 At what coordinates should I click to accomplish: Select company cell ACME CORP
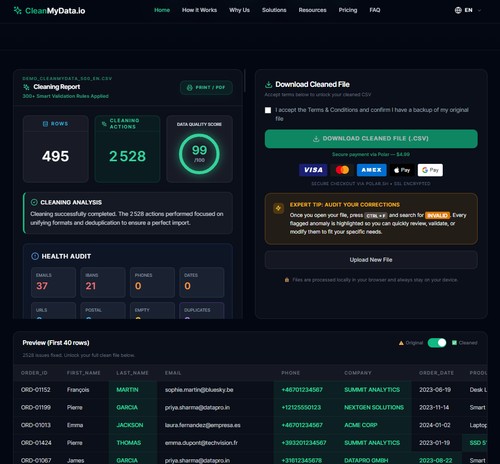point(361,425)
